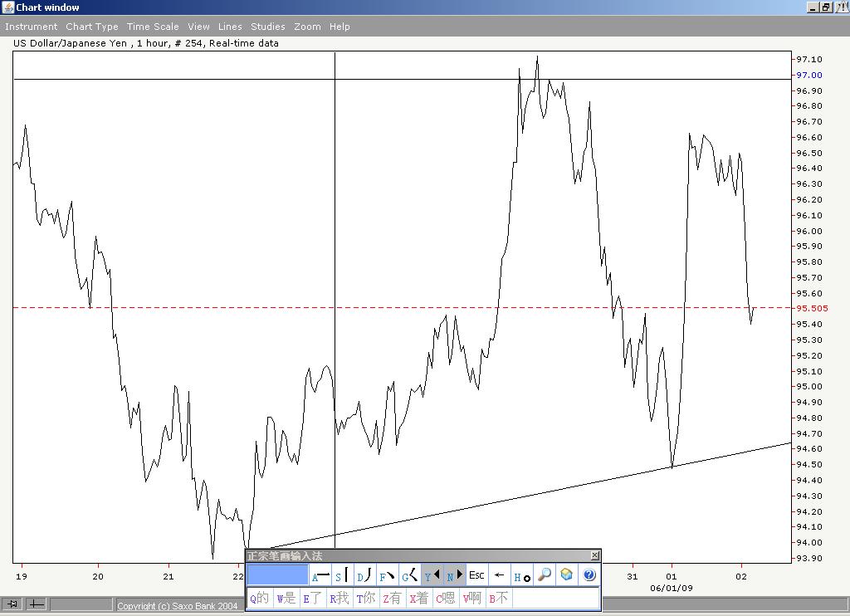The image size is (850, 616).
Task: Select candidate R 我
Action: coord(340,598)
